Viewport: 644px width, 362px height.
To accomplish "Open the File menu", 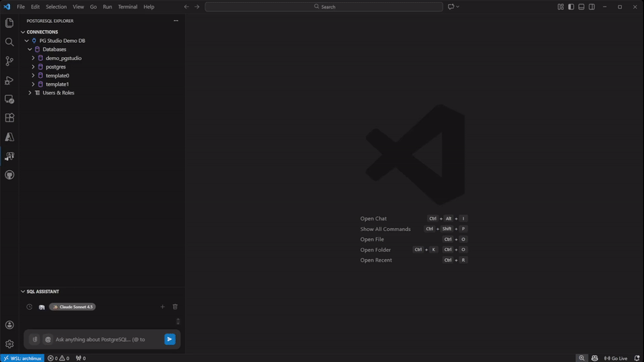I will point(21,6).
